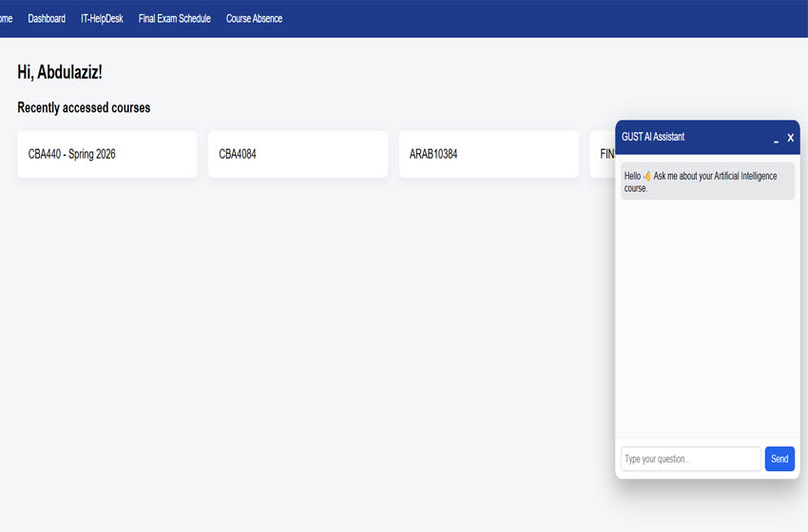This screenshot has height=532, width=808.
Task: Focus the 'Type your question...' input field
Action: tap(690, 458)
